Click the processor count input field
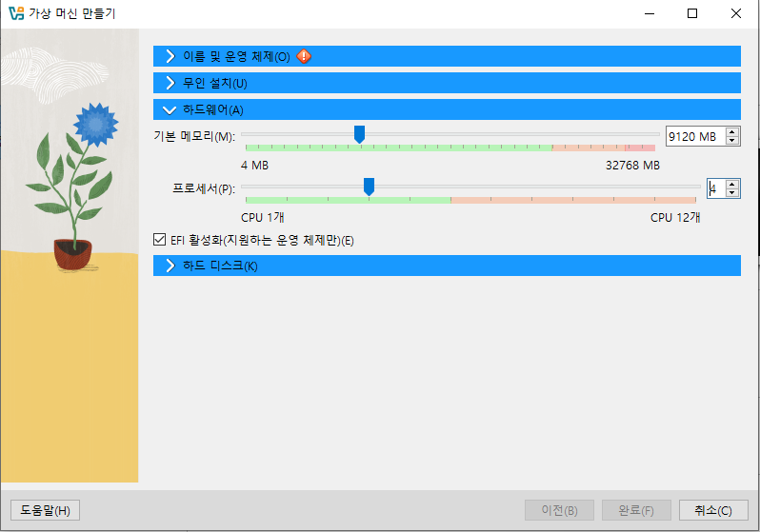The height and width of the screenshot is (532, 760). (716, 188)
